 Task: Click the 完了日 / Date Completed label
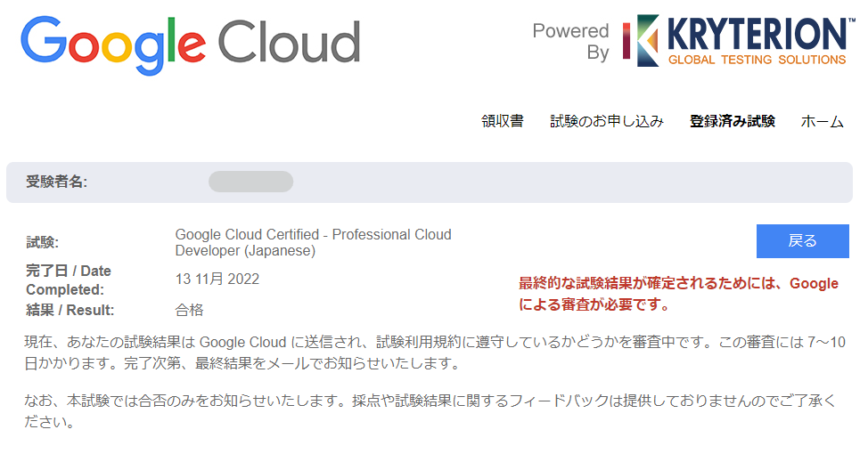(x=68, y=280)
